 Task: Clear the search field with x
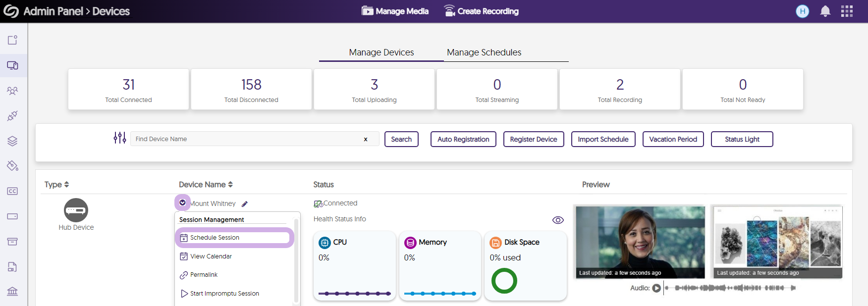(x=366, y=139)
